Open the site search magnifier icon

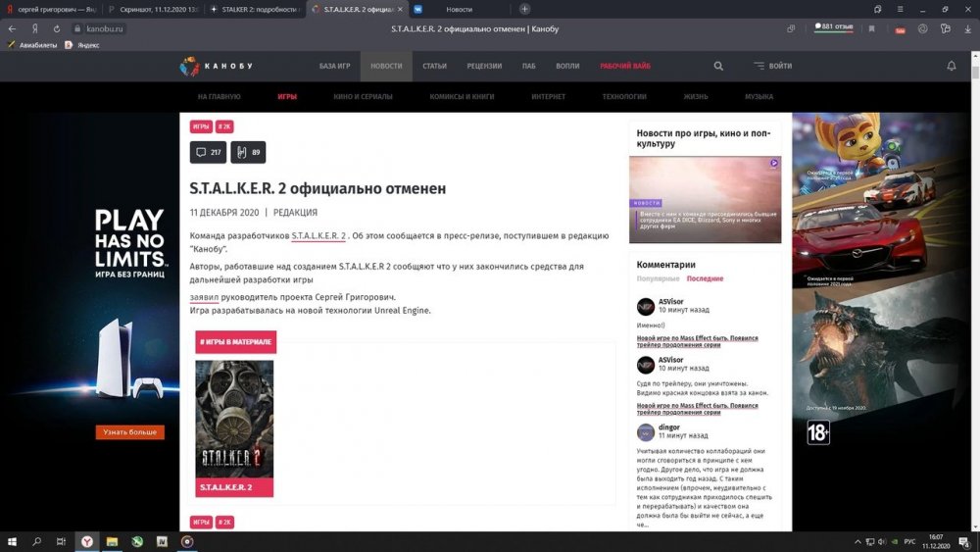click(718, 66)
